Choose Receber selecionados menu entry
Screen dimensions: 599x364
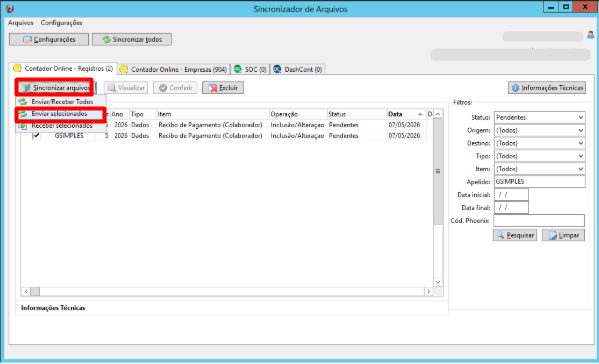61,126
